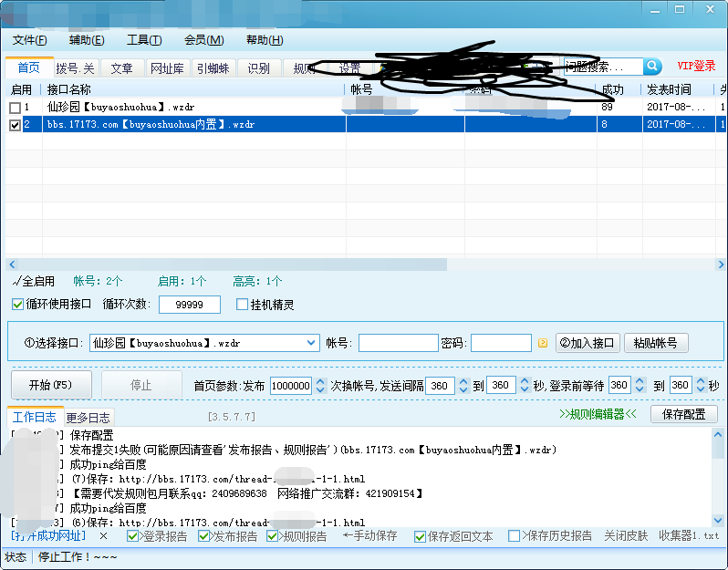Image resolution: width=728 pixels, height=570 pixels.
Task: Increase first 登录前等待 360 stepper
Action: [640, 381]
